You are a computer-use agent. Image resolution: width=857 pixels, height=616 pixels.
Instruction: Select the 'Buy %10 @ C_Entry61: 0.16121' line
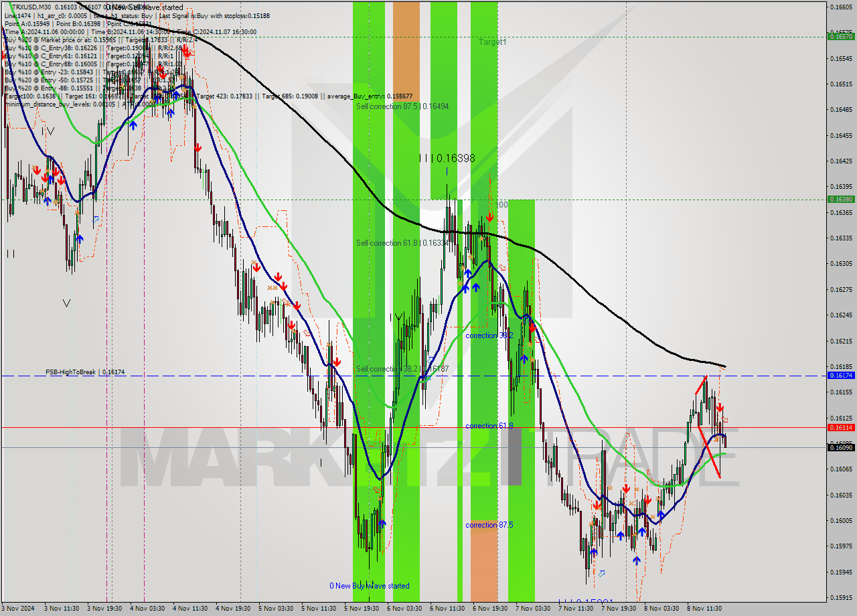pos(50,56)
